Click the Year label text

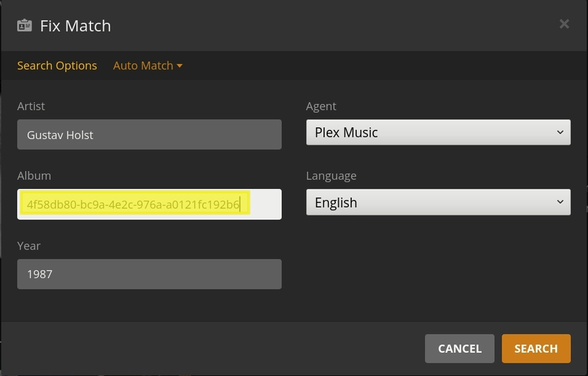pos(29,246)
